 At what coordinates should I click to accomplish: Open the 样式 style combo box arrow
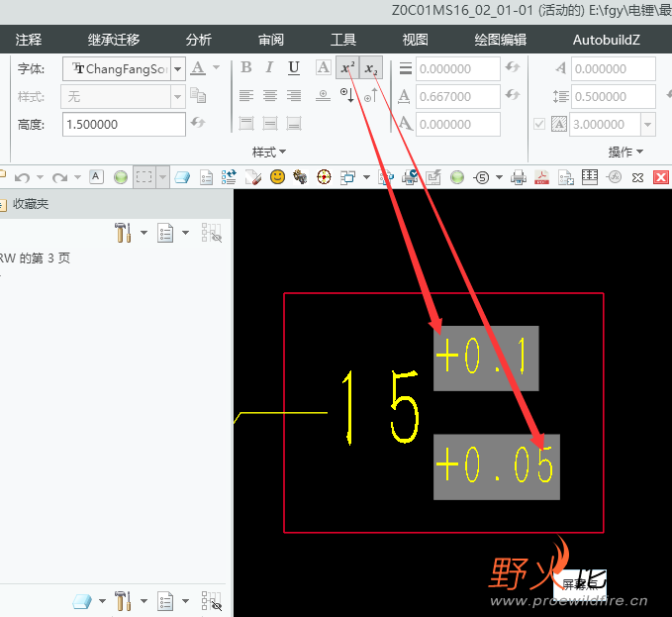tap(178, 96)
